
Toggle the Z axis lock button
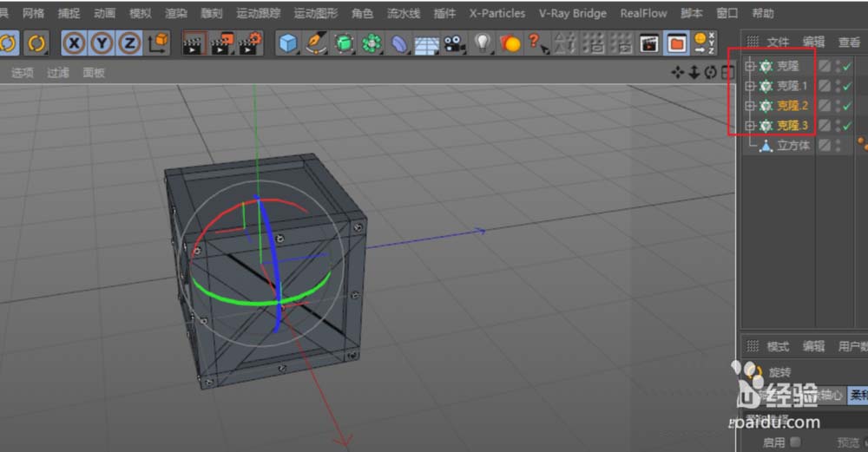(x=129, y=43)
